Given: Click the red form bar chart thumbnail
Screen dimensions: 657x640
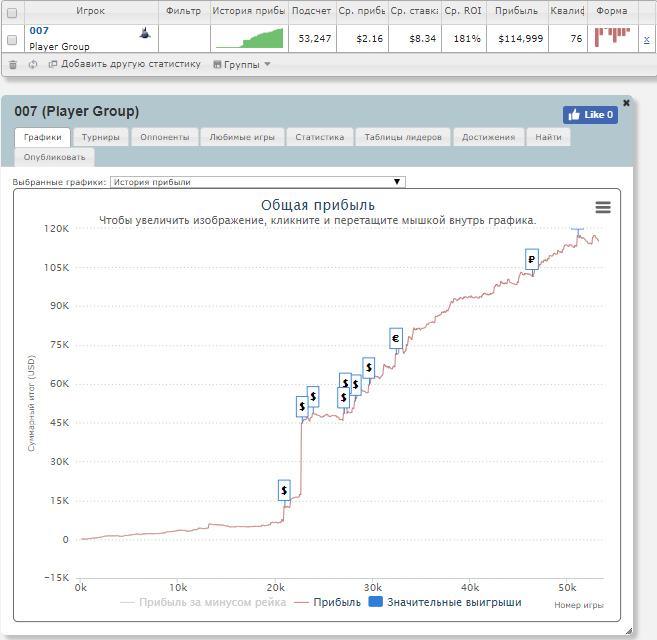Looking at the screenshot, I should [612, 37].
